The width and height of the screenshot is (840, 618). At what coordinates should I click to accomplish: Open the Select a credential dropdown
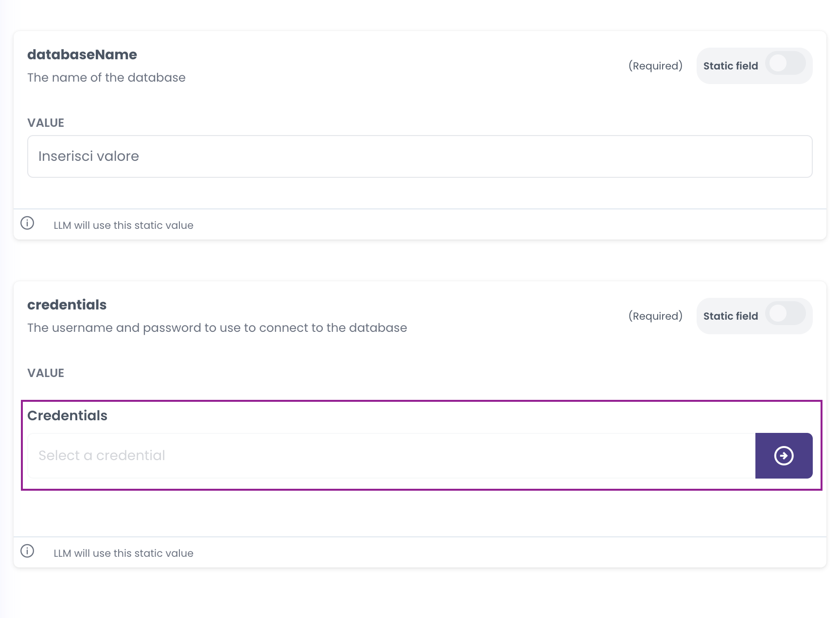[391, 456]
